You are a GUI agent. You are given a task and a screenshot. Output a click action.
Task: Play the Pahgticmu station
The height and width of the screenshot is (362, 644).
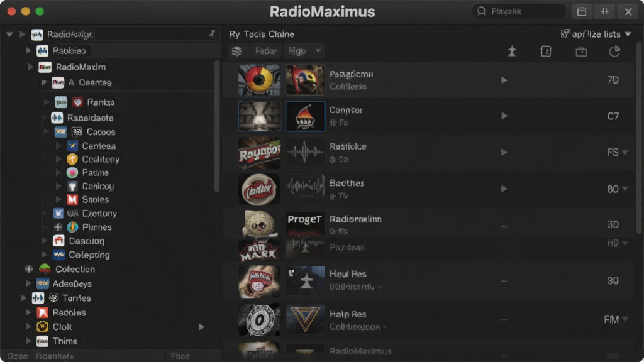tap(504, 80)
